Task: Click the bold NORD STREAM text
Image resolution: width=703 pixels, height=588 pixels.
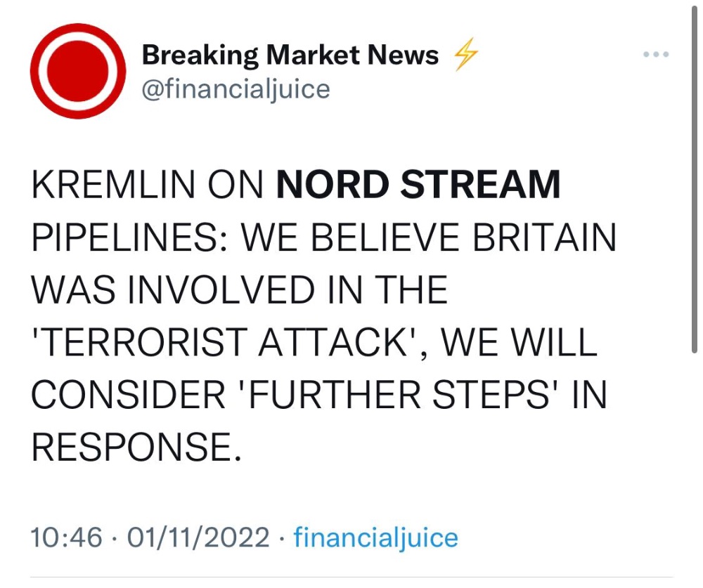Action: [418, 184]
